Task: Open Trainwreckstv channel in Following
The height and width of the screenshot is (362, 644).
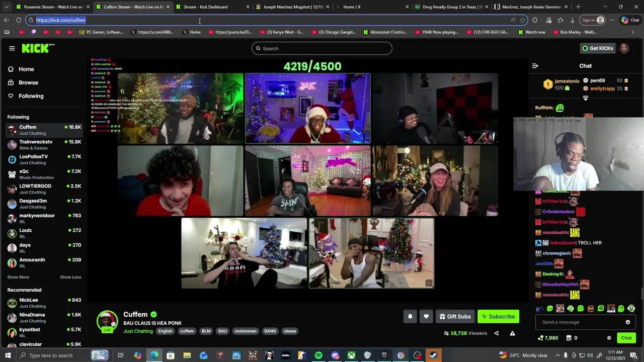Action: (44, 145)
